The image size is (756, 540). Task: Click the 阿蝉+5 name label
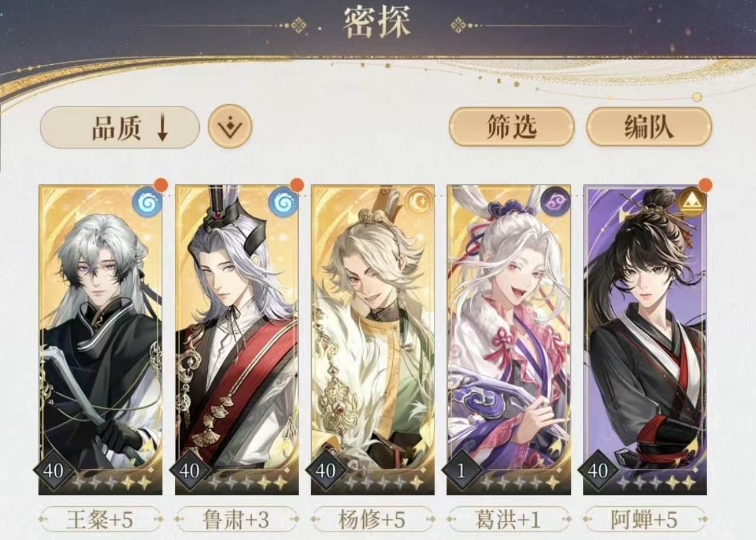(x=645, y=519)
